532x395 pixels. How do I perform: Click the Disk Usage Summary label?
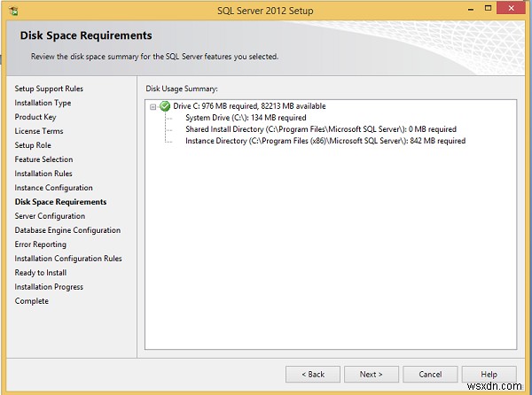(182, 89)
